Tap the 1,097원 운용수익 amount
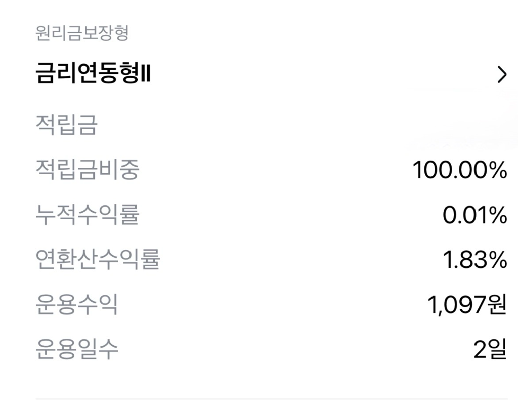 [467, 305]
